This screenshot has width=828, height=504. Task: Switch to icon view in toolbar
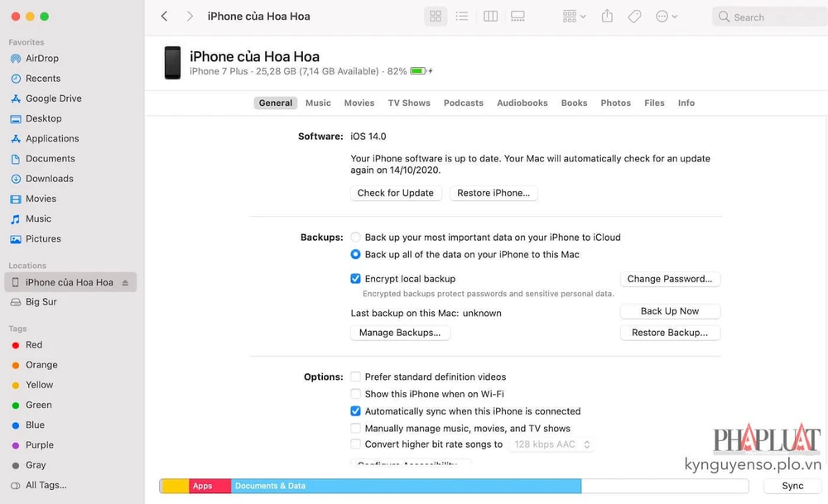tap(435, 17)
